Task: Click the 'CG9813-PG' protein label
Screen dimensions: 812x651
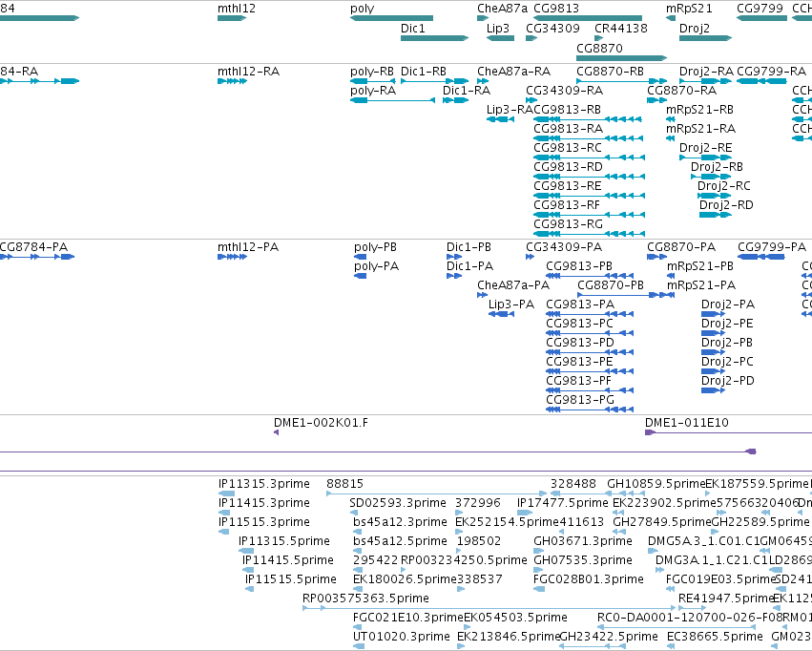Action: (x=580, y=400)
